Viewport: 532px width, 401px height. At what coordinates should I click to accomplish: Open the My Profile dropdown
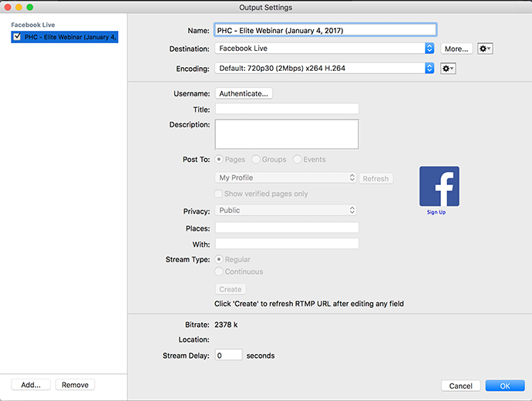click(x=286, y=178)
